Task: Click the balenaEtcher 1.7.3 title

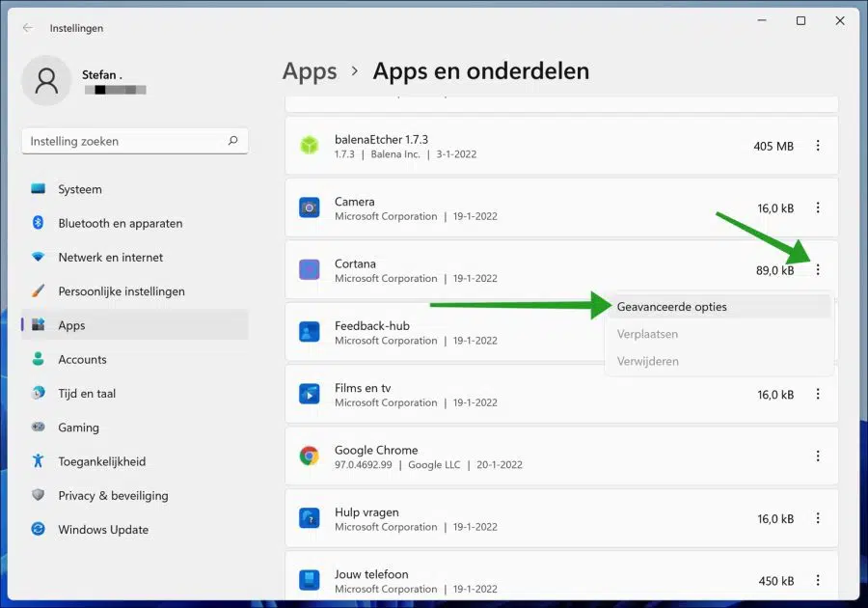Action: [x=381, y=140]
